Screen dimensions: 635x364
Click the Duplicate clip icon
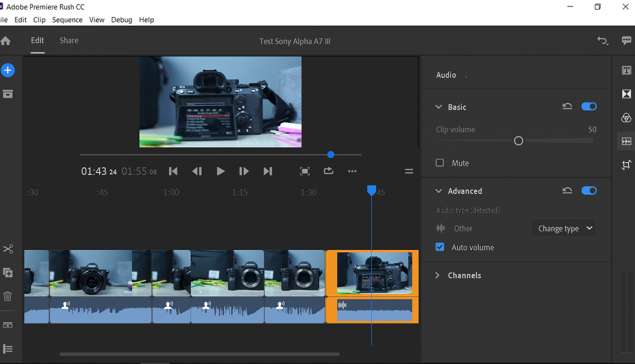click(x=8, y=272)
